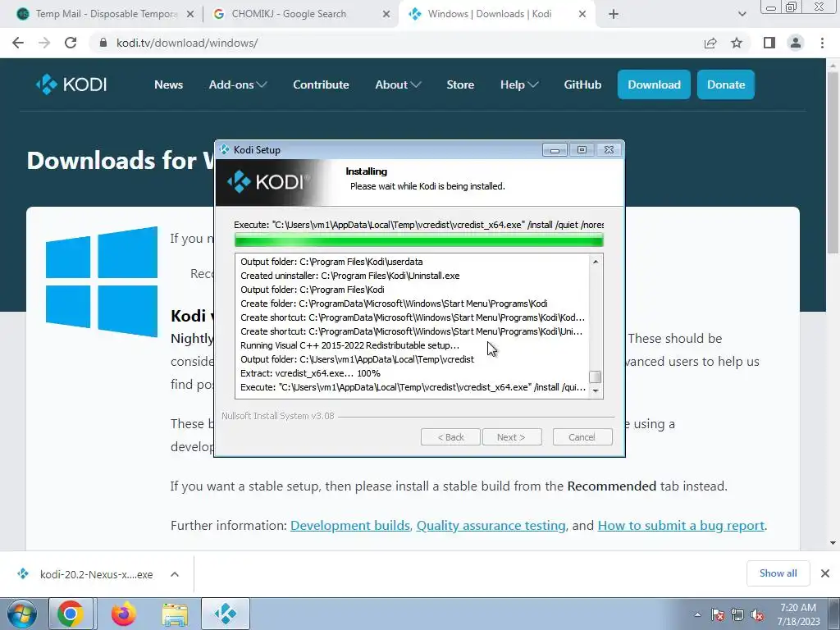Expand the About menu
The height and width of the screenshot is (630, 840).
tap(398, 84)
